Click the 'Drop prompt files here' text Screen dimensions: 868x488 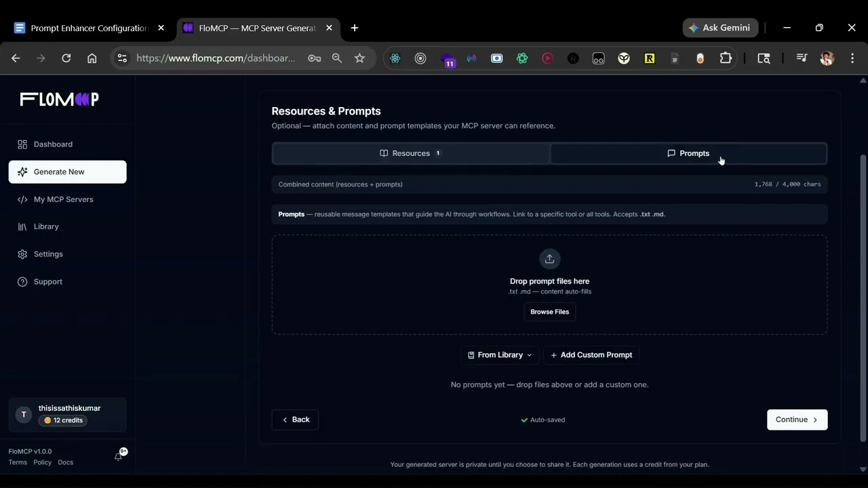click(549, 281)
